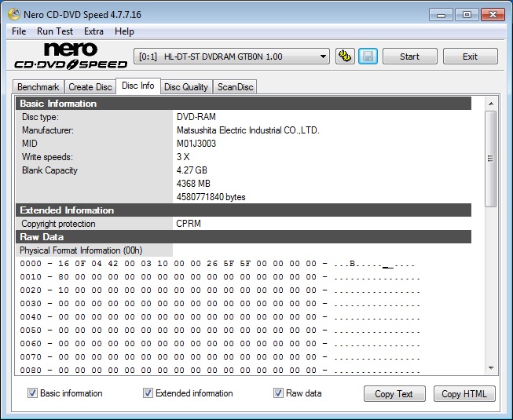Click the hex row starting with 0030
This screenshot has width=513, height=420.
220,304
